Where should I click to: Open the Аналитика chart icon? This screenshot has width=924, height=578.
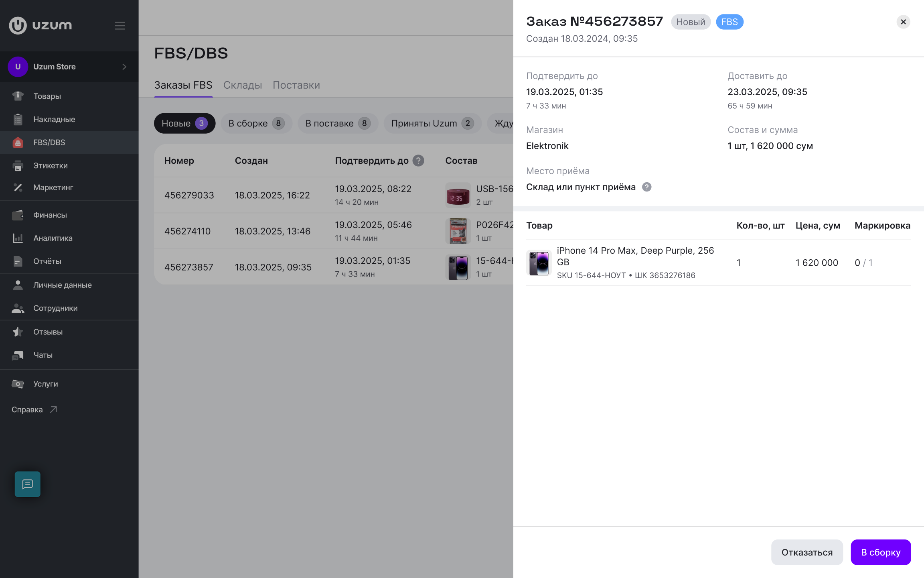pos(18,238)
